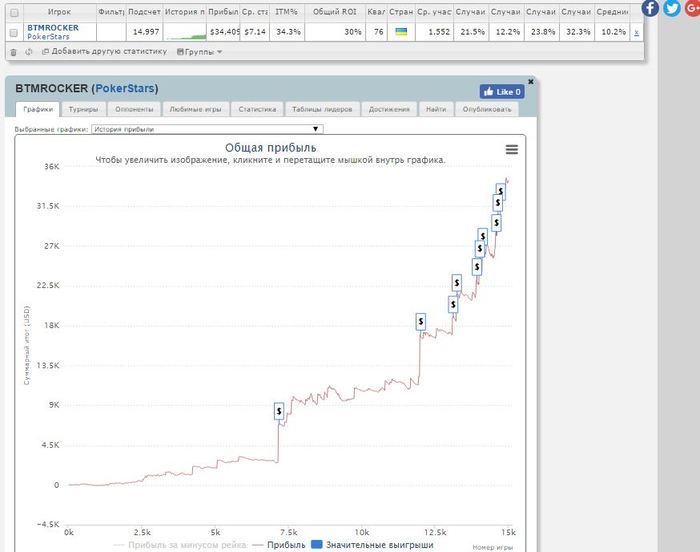700x552 pixels.
Task: Click blue Значительные выигрыши legend swatch
Action: click(x=317, y=544)
